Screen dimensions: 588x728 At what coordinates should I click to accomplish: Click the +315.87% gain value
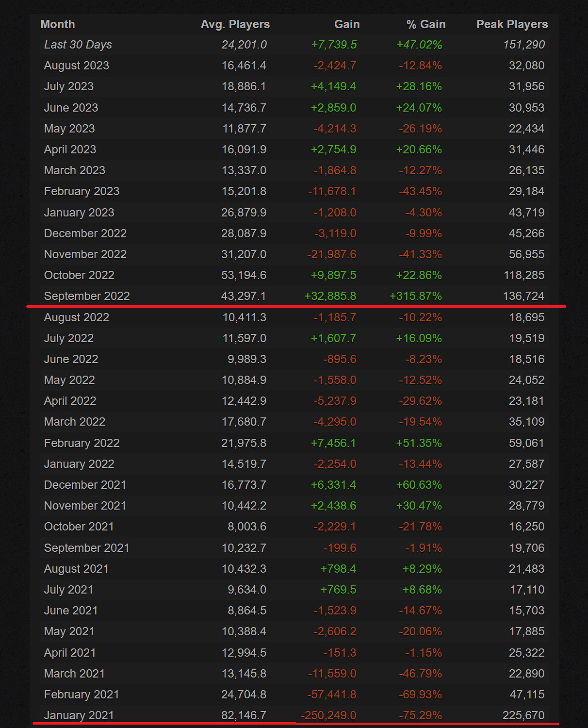[416, 296]
